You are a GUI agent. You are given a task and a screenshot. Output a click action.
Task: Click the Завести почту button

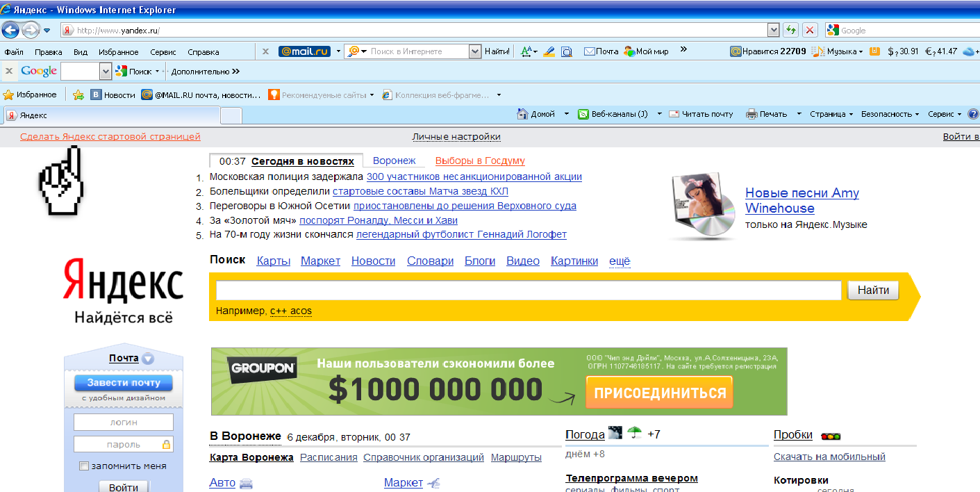124,383
